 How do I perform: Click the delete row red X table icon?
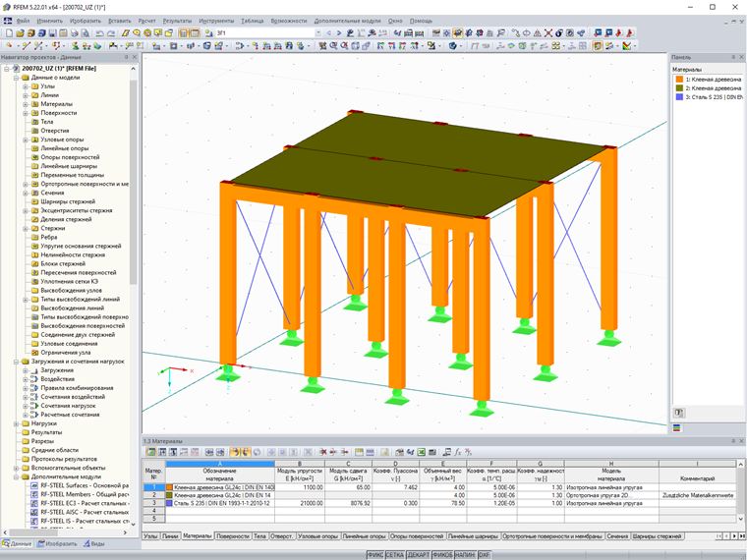coord(323,452)
